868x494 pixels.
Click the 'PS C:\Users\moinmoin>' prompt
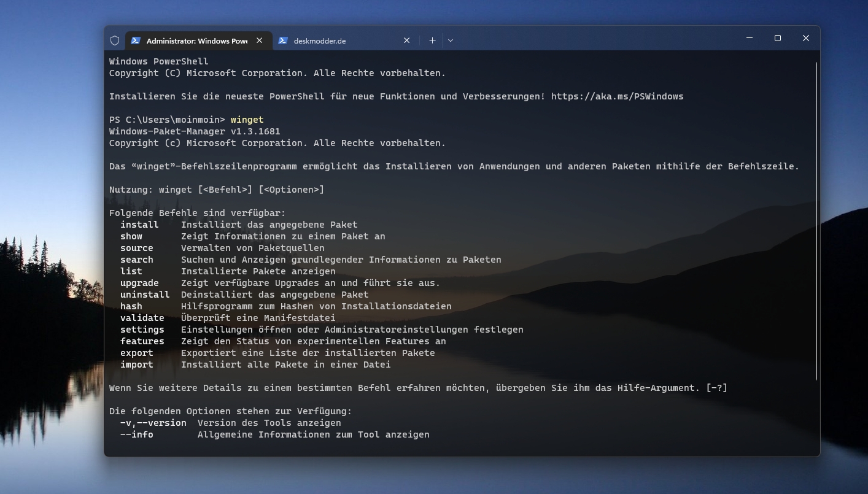click(x=167, y=120)
